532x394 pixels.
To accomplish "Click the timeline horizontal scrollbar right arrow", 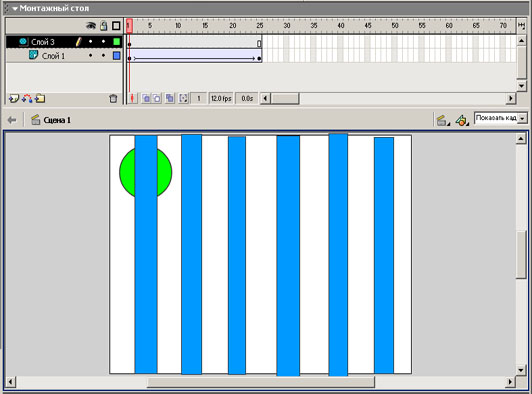I will click(511, 98).
